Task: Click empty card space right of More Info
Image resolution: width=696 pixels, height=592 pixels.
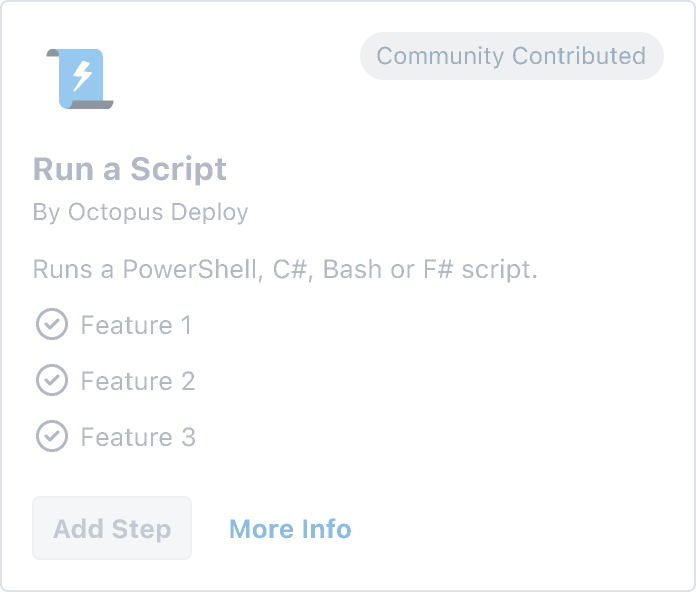Action: 520,529
